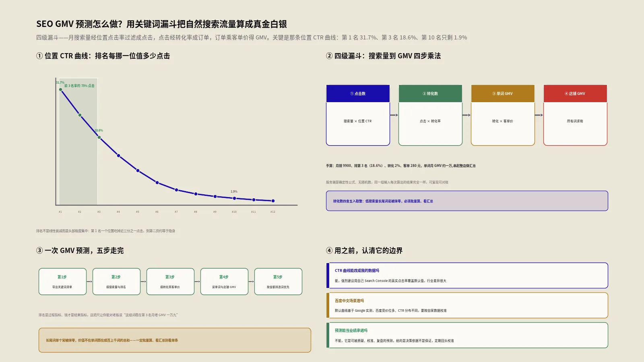Click section heading '③ 一次 GMV 预测，五步走完'
Screen dimensions: 644x362
point(80,251)
